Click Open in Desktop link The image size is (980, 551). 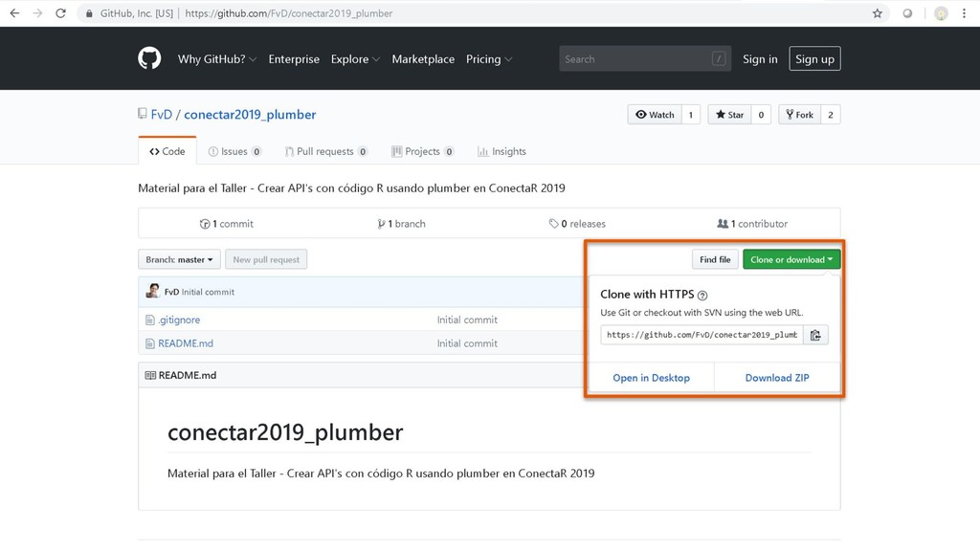pyautogui.click(x=651, y=377)
